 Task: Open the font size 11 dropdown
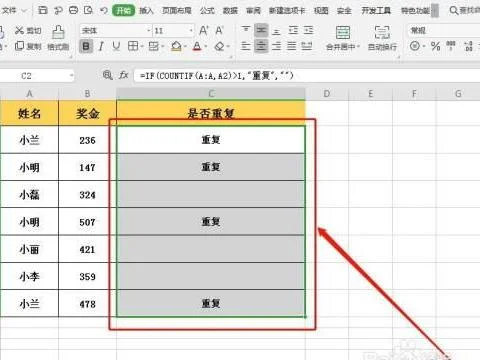click(x=191, y=31)
